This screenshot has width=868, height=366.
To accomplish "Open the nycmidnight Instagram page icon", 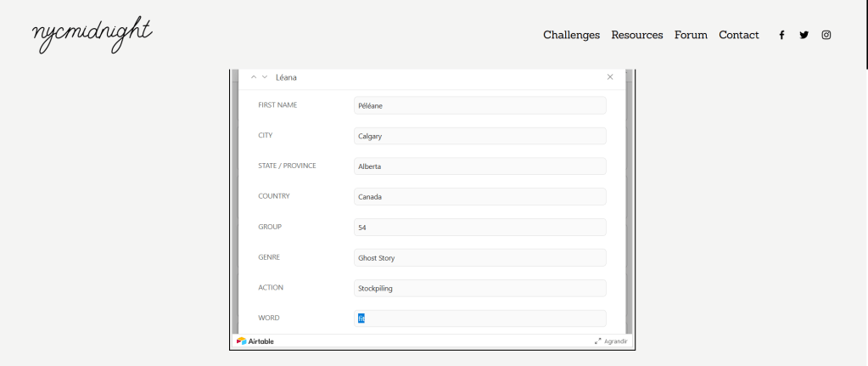I will 826,35.
